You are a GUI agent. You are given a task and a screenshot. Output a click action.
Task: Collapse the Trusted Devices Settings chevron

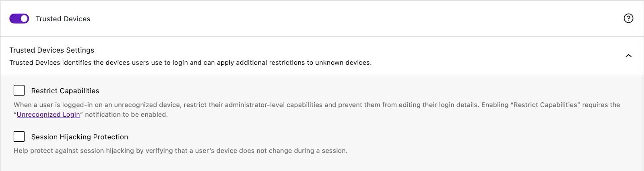pyautogui.click(x=628, y=56)
